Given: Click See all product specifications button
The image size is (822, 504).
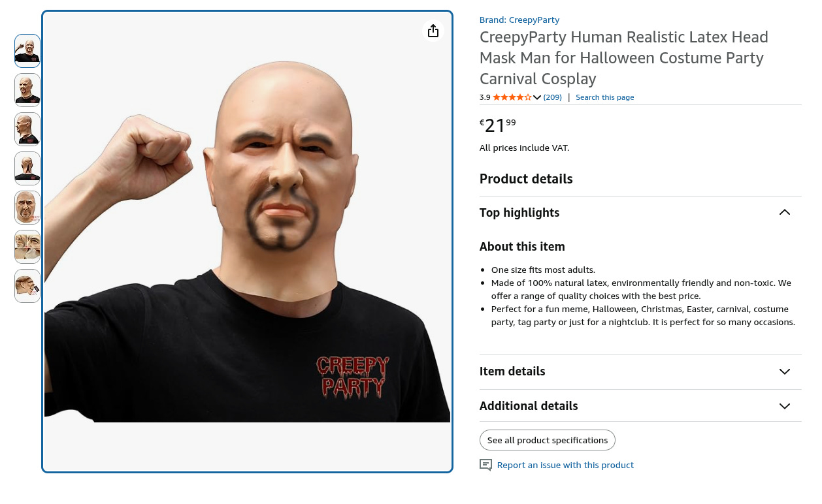Looking at the screenshot, I should [548, 440].
